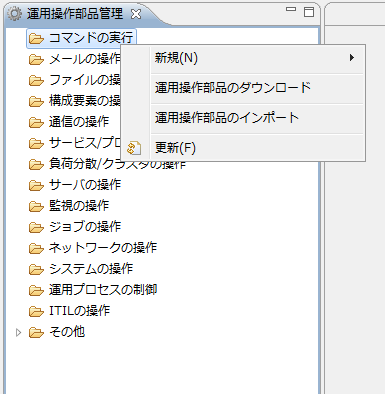
Task: Select the 負荷分散/クラスタの操作 tree item
Action: point(117,165)
